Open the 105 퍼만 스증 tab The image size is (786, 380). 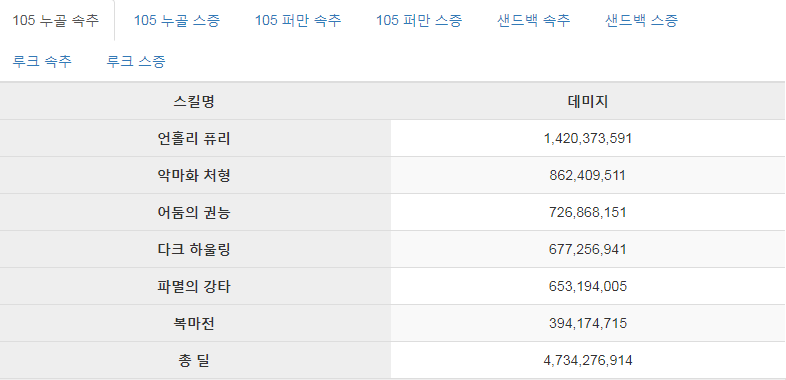coord(419,21)
